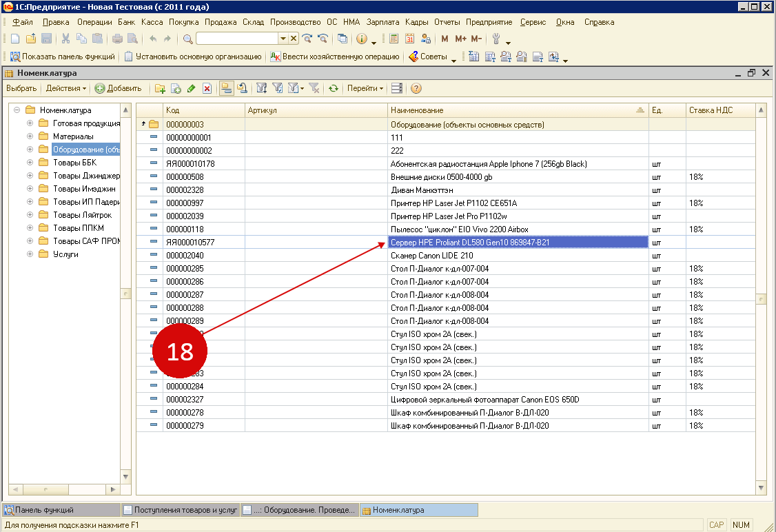Click the disabled clear filter funnel icon

[x=314, y=88]
